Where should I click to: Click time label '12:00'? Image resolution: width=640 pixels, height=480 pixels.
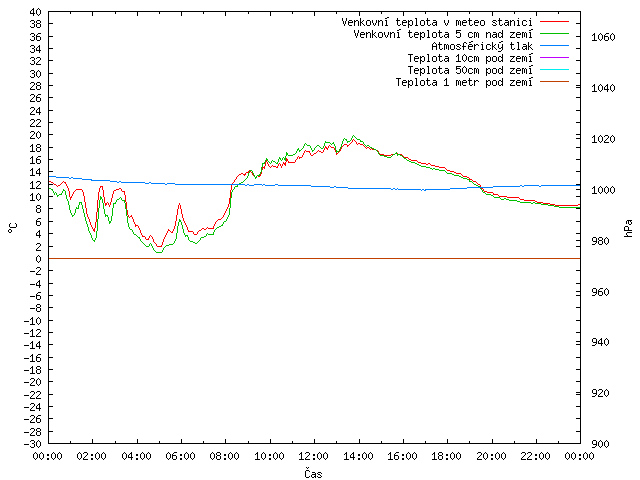pyautogui.click(x=313, y=456)
